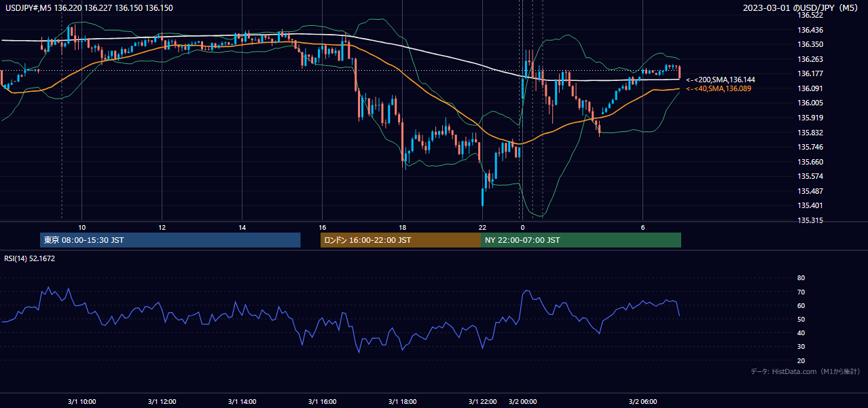This screenshot has height=408, width=868.
Task: Click price level 135.574 on axis
Action: coord(810,177)
